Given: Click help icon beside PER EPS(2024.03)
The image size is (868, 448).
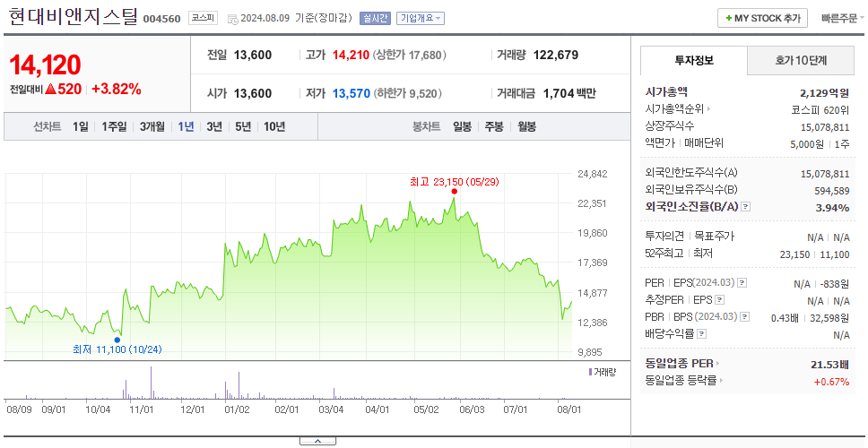Looking at the screenshot, I should point(742,283).
